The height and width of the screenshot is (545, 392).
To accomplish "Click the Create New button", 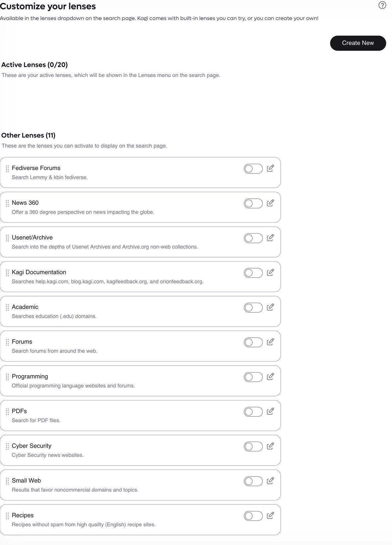I will click(358, 43).
